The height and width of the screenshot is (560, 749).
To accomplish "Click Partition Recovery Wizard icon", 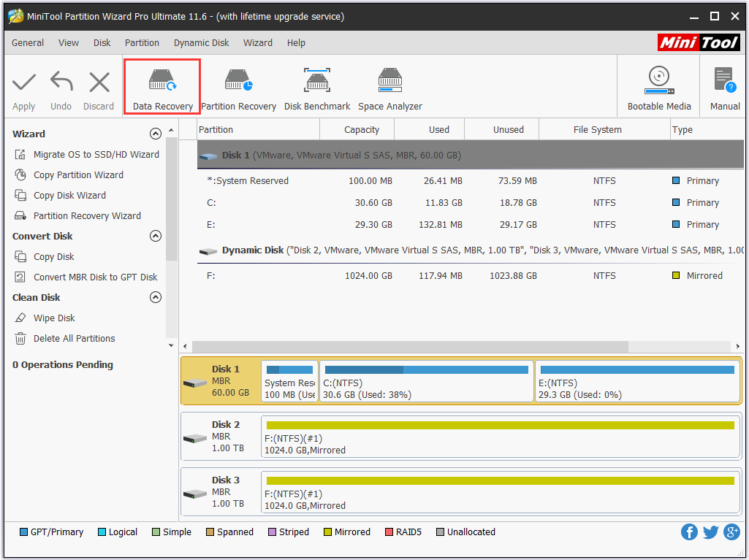I will (x=20, y=216).
